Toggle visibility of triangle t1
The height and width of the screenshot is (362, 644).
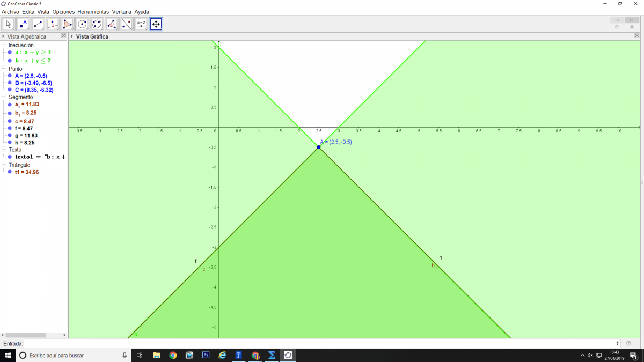pos(10,172)
